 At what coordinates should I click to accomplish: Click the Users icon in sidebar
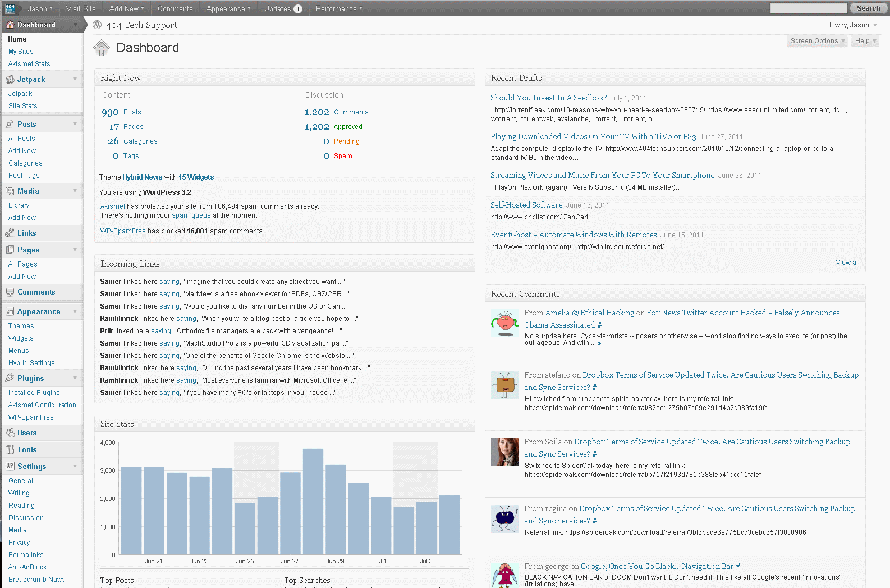[x=10, y=433]
